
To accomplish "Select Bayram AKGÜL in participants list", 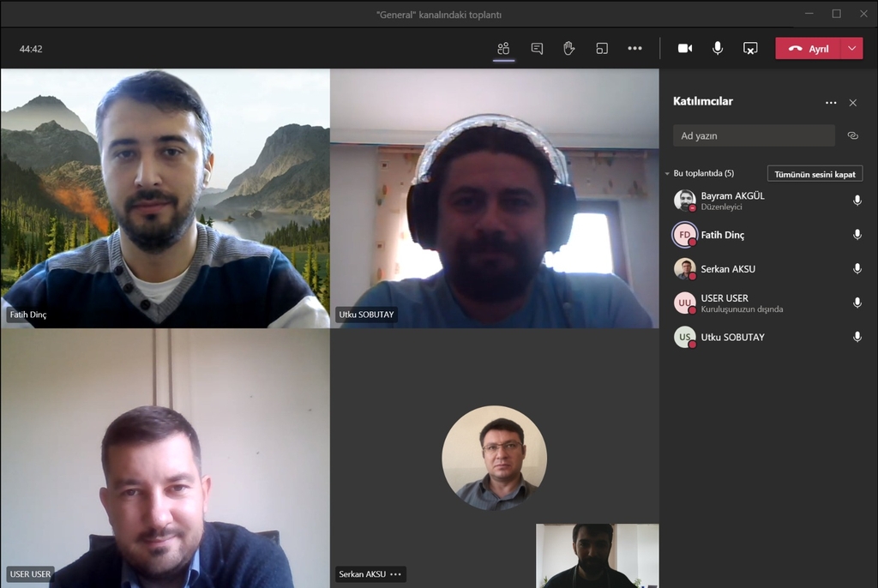I will [x=732, y=196].
